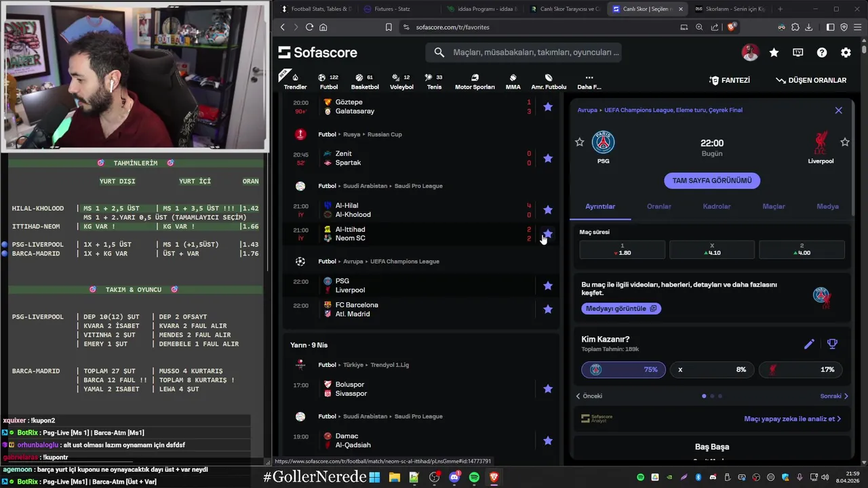The width and height of the screenshot is (868, 488).
Task: Open the TV schedule icon in header
Action: (798, 52)
